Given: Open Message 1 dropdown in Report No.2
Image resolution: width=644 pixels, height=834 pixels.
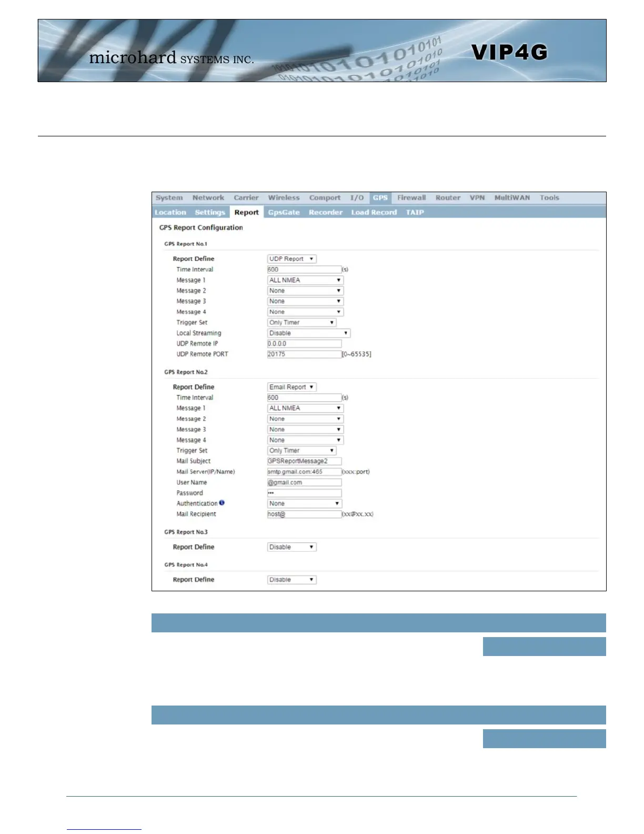Looking at the screenshot, I should (305, 408).
